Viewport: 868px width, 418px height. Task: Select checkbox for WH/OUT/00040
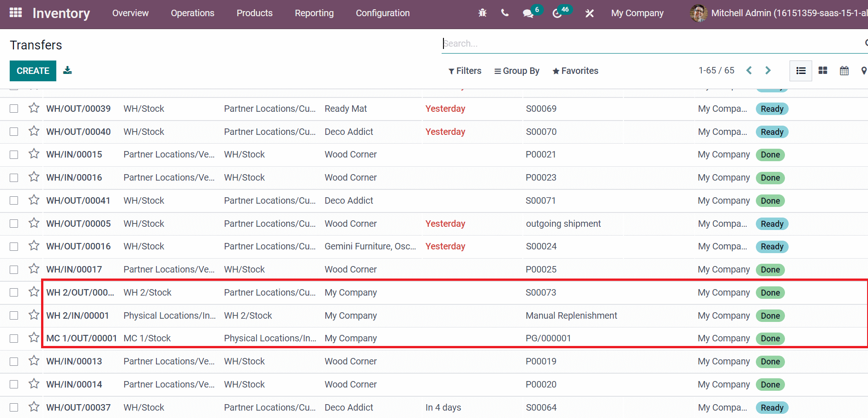14,132
